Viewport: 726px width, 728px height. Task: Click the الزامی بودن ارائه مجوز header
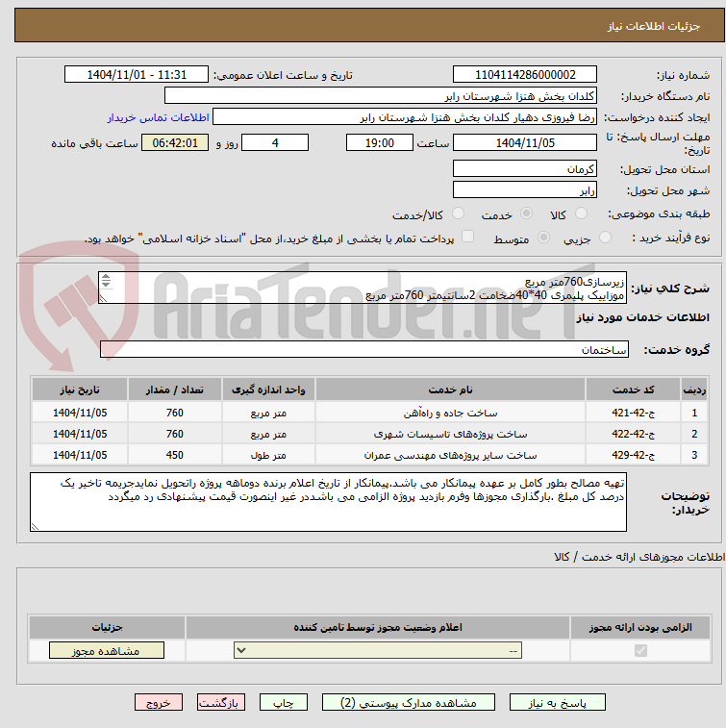pyautogui.click(x=640, y=627)
